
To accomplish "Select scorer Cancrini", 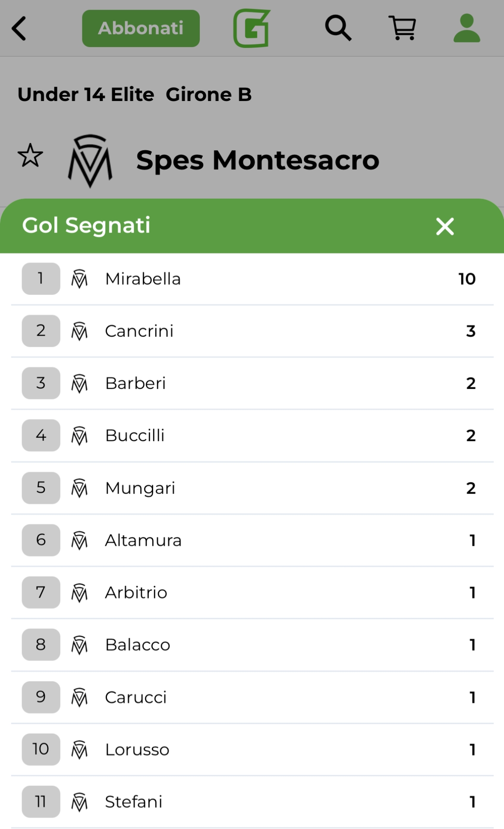I will 139,331.
